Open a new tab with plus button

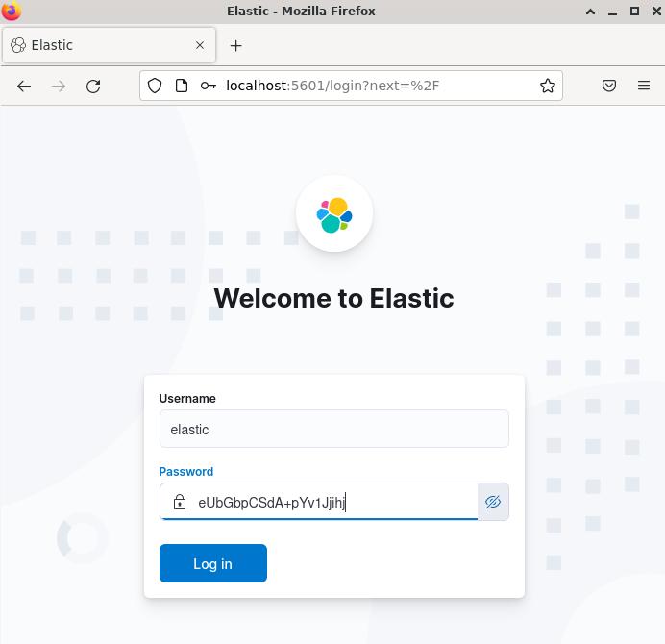pyautogui.click(x=235, y=45)
